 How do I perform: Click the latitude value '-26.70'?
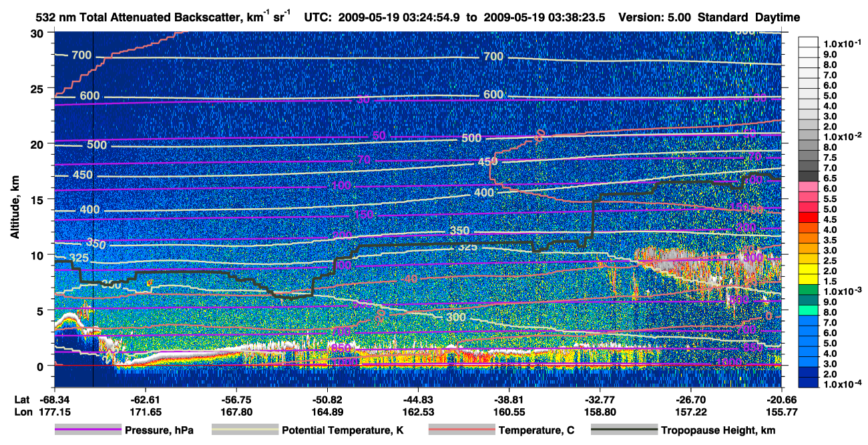pyautogui.click(x=691, y=399)
